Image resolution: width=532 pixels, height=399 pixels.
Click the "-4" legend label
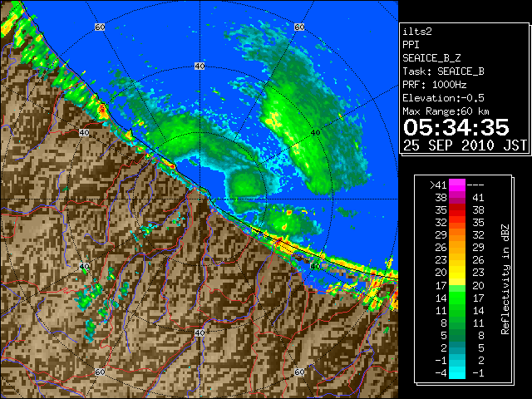441,373
